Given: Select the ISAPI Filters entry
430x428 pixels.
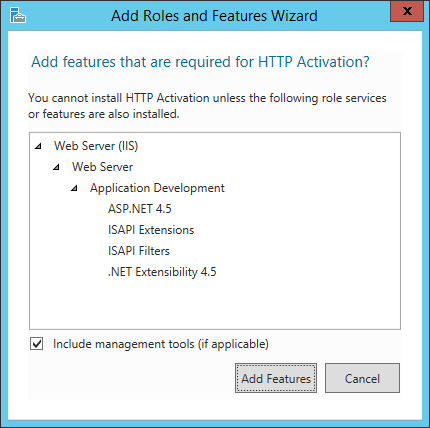Looking at the screenshot, I should [x=139, y=251].
